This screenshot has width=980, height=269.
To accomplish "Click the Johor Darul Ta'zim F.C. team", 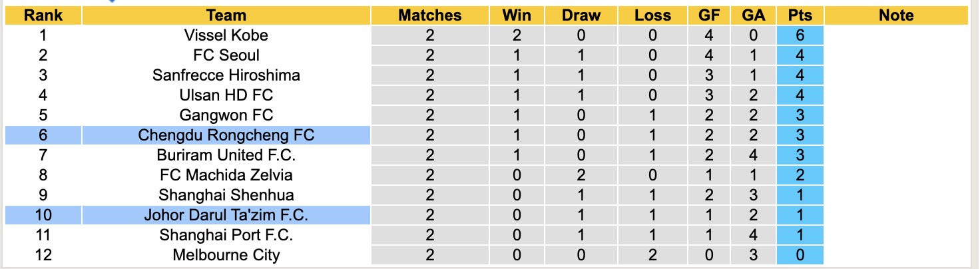I will [x=226, y=215].
